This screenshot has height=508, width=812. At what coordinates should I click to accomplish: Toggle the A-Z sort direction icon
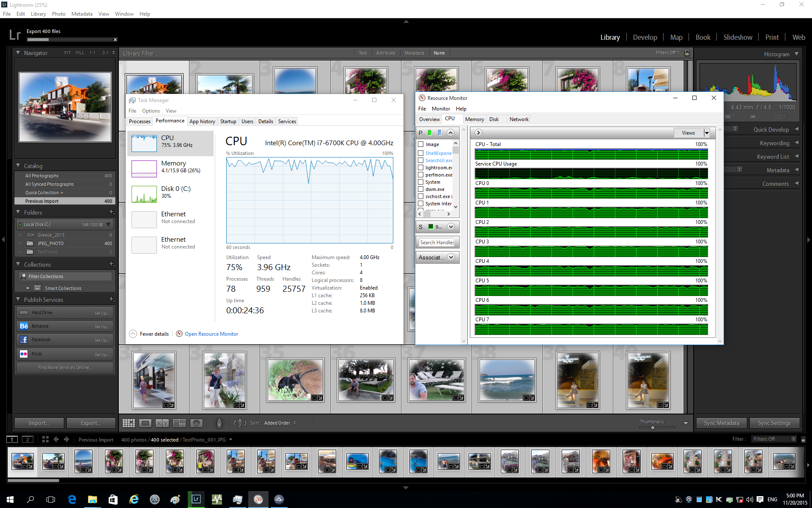click(239, 423)
